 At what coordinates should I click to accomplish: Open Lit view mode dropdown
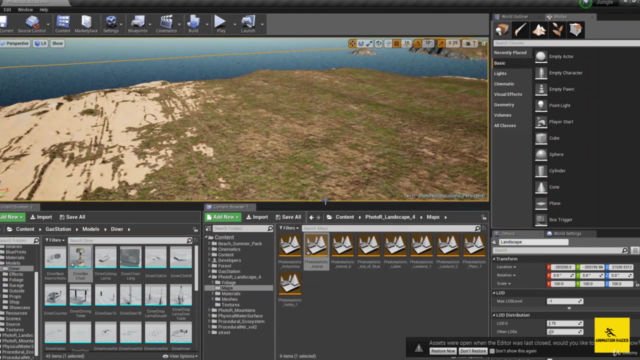pyautogui.click(x=40, y=43)
